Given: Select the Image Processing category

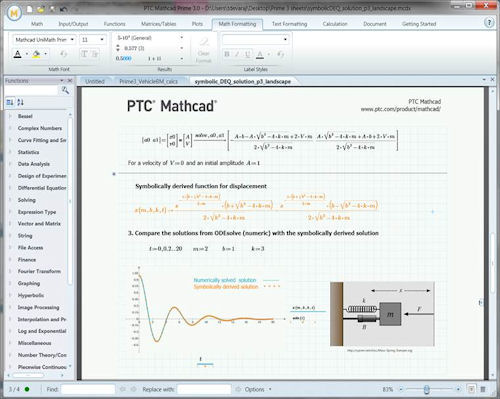Looking at the screenshot, I should coord(38,307).
